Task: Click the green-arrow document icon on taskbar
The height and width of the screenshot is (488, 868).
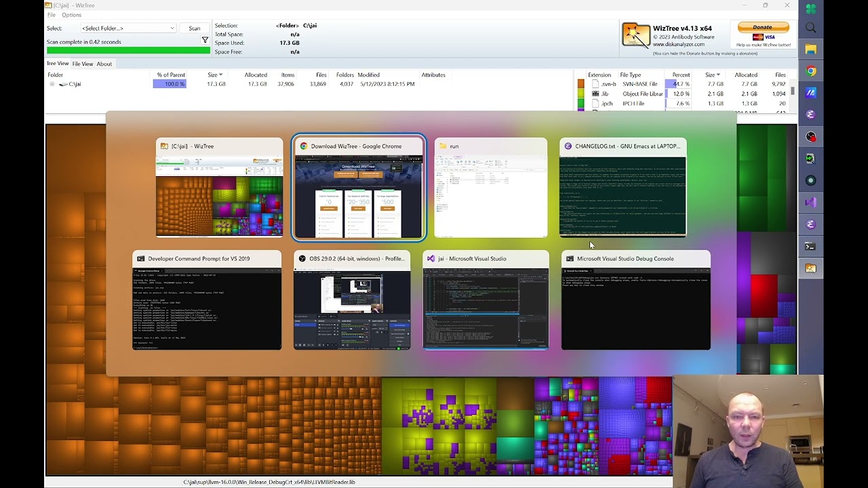Action: (810, 159)
